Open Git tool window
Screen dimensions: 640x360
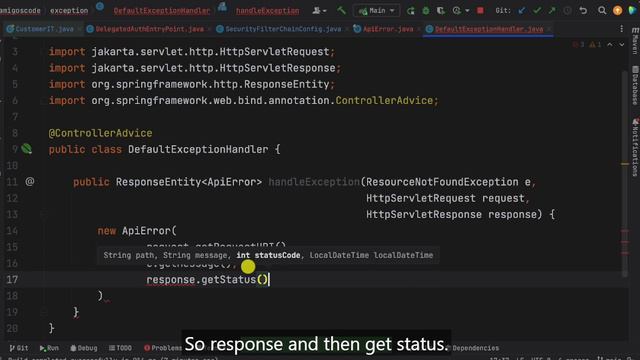[19, 348]
